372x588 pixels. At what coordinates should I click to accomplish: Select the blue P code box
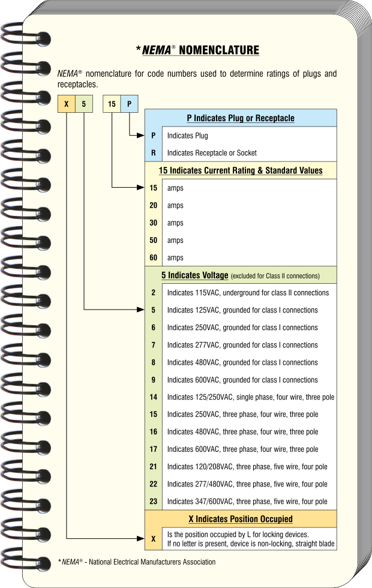click(x=130, y=104)
